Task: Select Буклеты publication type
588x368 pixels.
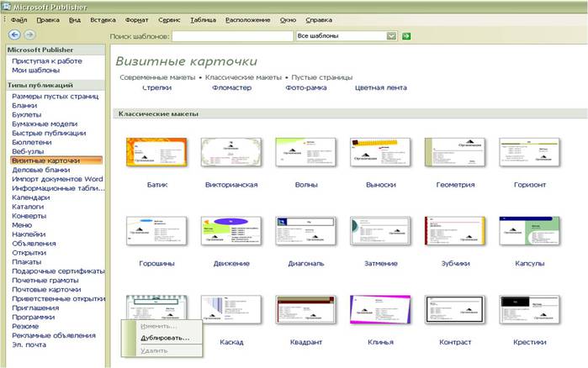Action: [x=27, y=115]
